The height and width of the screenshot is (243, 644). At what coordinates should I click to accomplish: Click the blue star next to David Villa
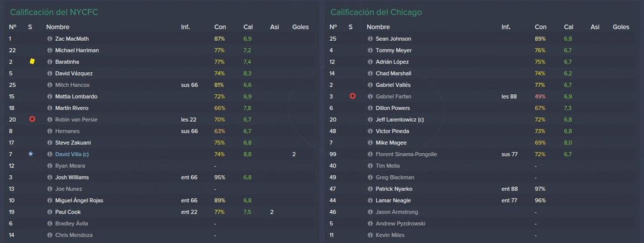(x=31, y=154)
